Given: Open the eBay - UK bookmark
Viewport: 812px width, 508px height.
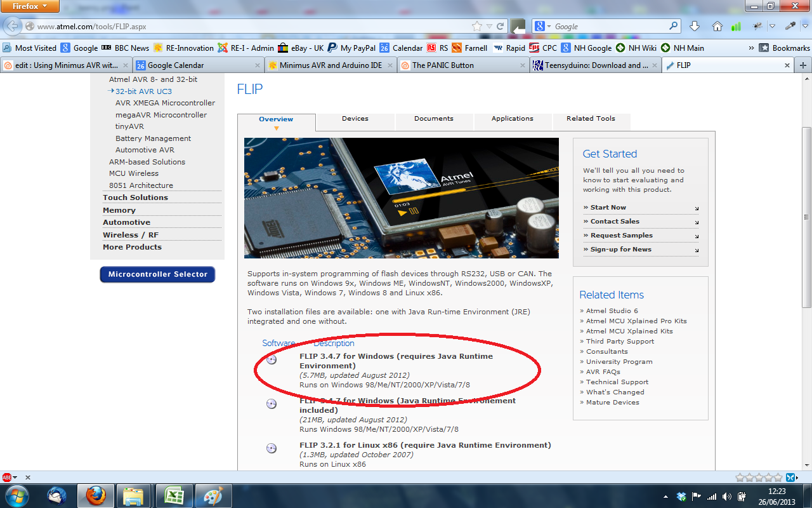Looking at the screenshot, I should [x=301, y=48].
